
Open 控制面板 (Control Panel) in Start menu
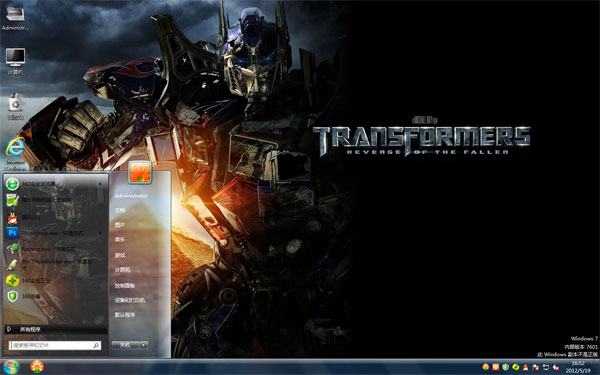[125, 285]
